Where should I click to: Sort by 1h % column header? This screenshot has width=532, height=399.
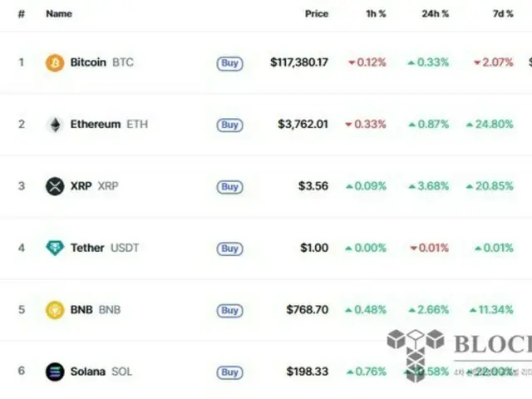pos(375,14)
